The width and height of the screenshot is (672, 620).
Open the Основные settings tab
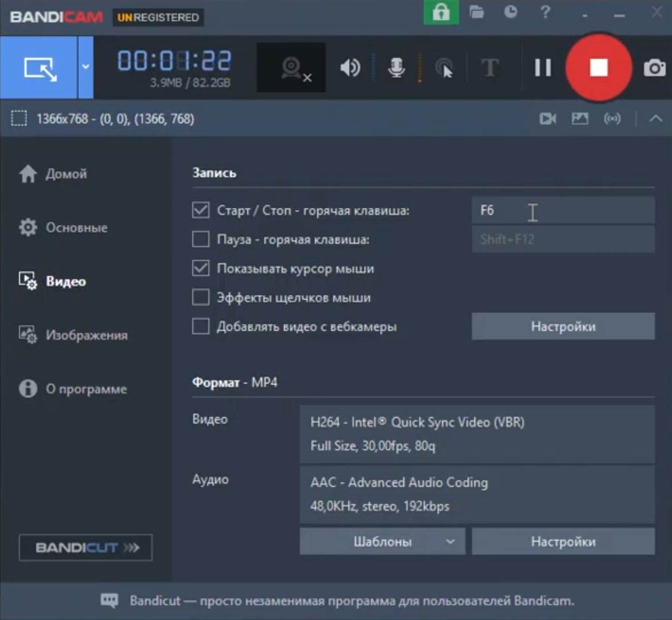[63, 227]
